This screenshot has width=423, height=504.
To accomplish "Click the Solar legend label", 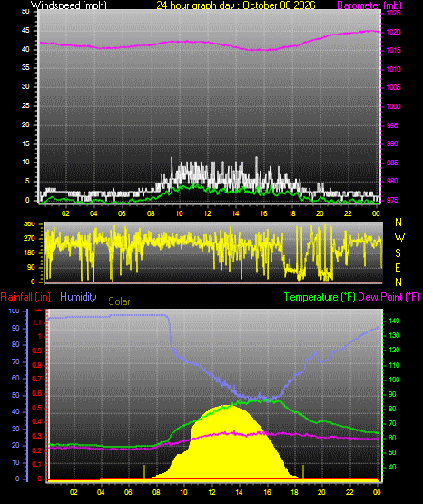I will tap(119, 301).
